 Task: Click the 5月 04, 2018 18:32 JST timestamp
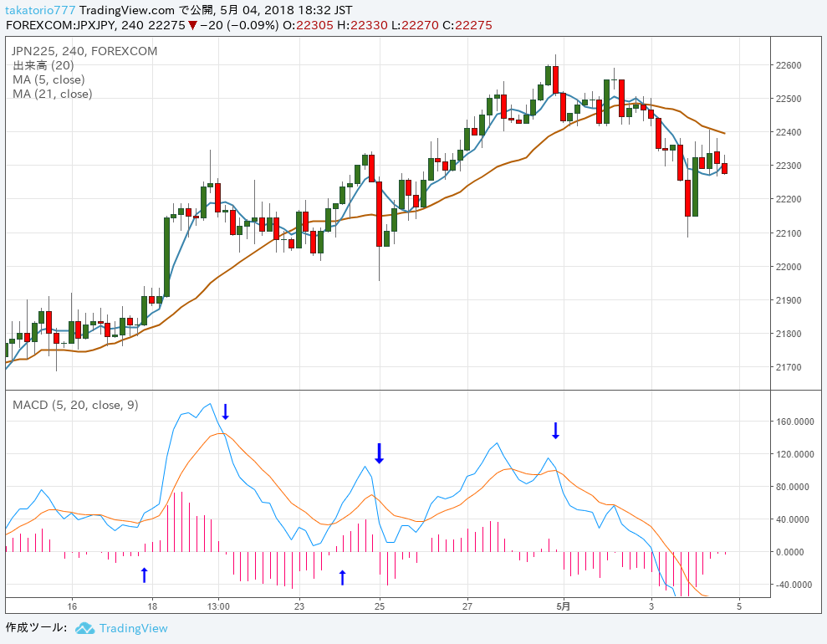tap(286, 10)
